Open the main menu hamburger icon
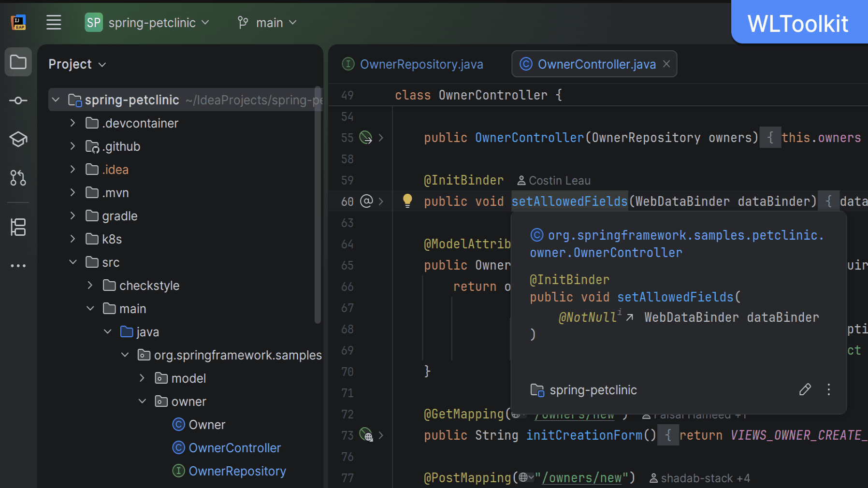 tap(54, 23)
